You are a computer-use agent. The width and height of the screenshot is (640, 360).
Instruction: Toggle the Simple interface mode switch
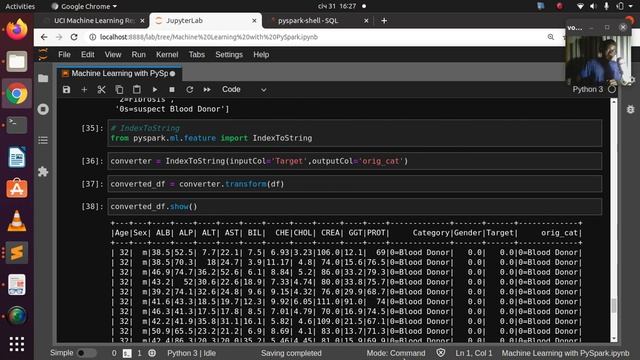(86, 353)
